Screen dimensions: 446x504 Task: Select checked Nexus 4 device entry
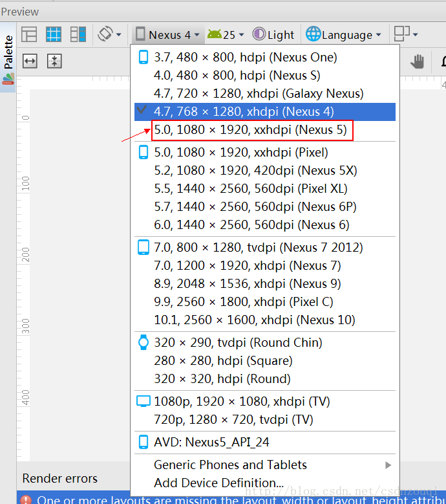click(x=265, y=112)
